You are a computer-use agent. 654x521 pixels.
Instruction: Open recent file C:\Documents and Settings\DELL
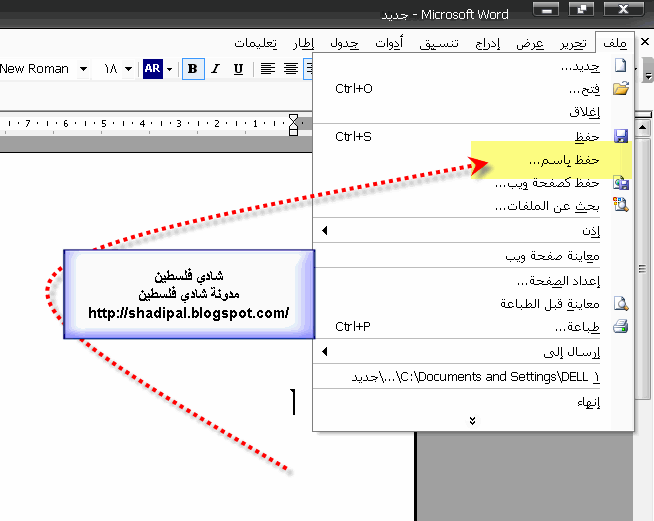[473, 377]
